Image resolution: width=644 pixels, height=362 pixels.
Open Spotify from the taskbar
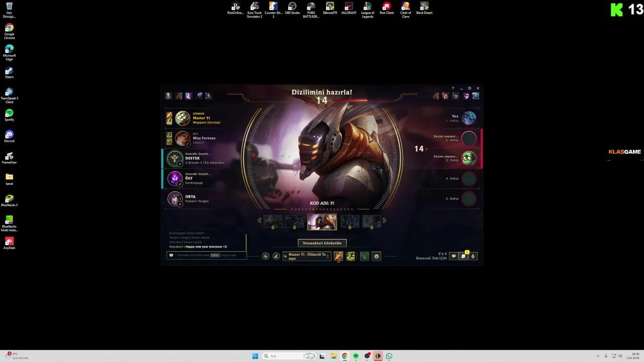pyautogui.click(x=356, y=356)
